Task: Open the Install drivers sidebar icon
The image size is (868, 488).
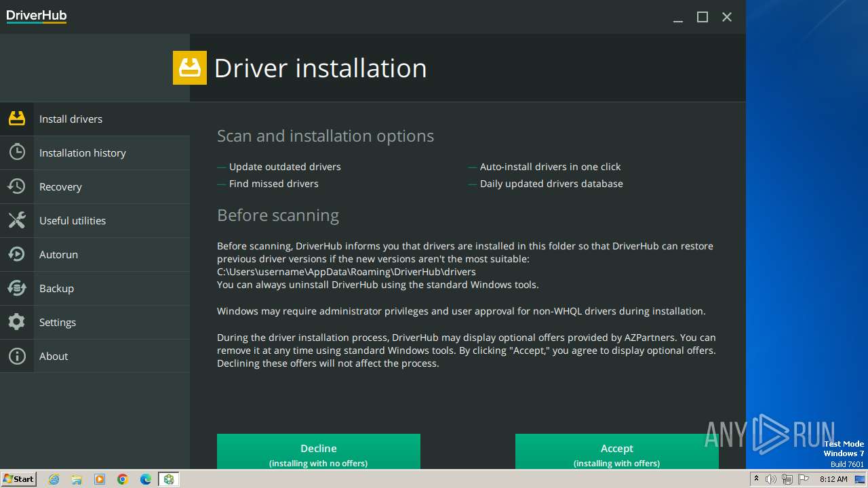Action: point(17,119)
